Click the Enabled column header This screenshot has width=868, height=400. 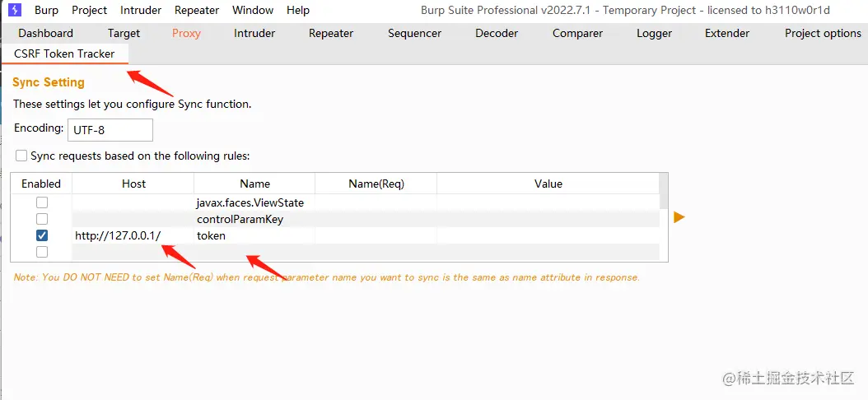pos(41,184)
